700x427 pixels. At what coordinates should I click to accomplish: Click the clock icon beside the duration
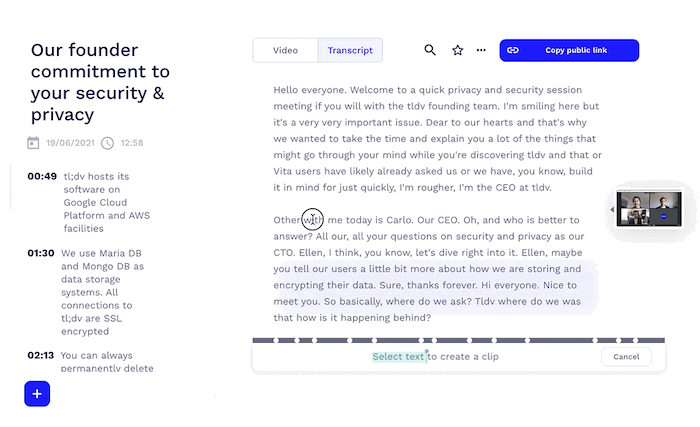pyautogui.click(x=107, y=143)
